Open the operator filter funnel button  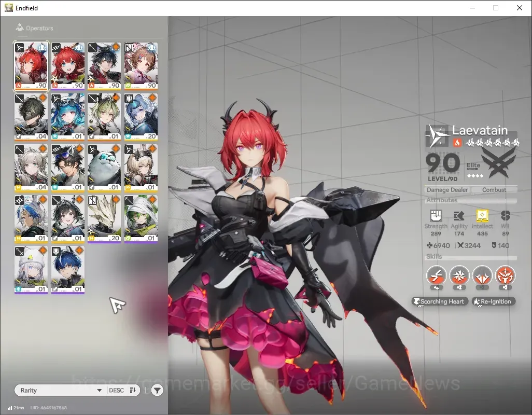click(x=157, y=390)
